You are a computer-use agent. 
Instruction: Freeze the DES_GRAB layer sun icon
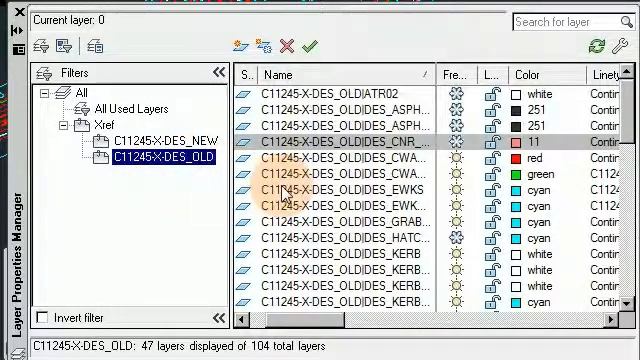[x=456, y=222]
